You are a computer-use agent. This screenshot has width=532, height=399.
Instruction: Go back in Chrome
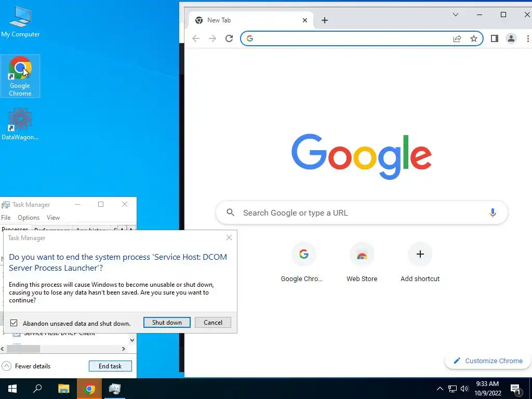pos(196,38)
